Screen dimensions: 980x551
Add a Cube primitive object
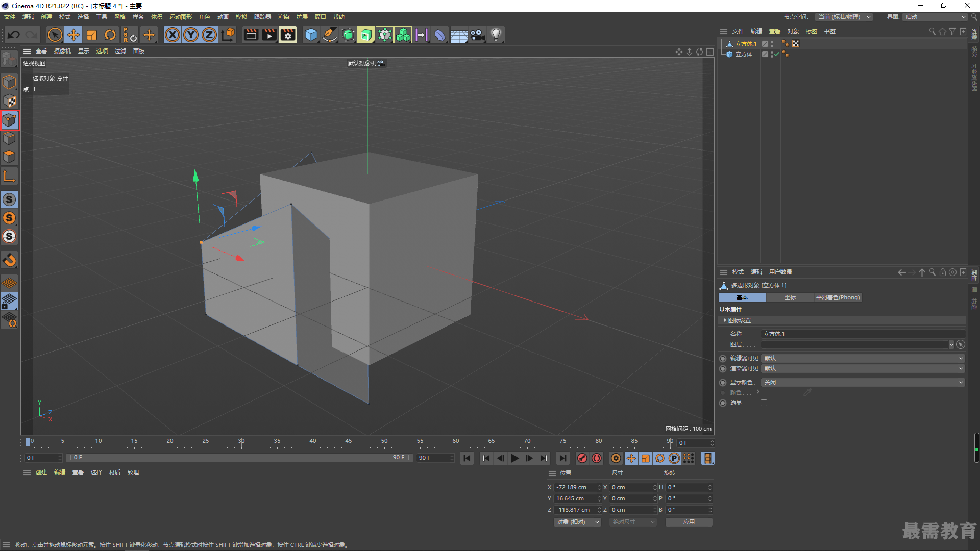[x=311, y=35]
